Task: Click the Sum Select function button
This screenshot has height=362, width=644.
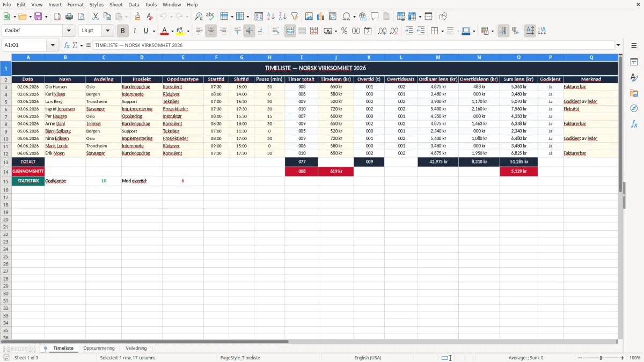Action: coord(75,45)
